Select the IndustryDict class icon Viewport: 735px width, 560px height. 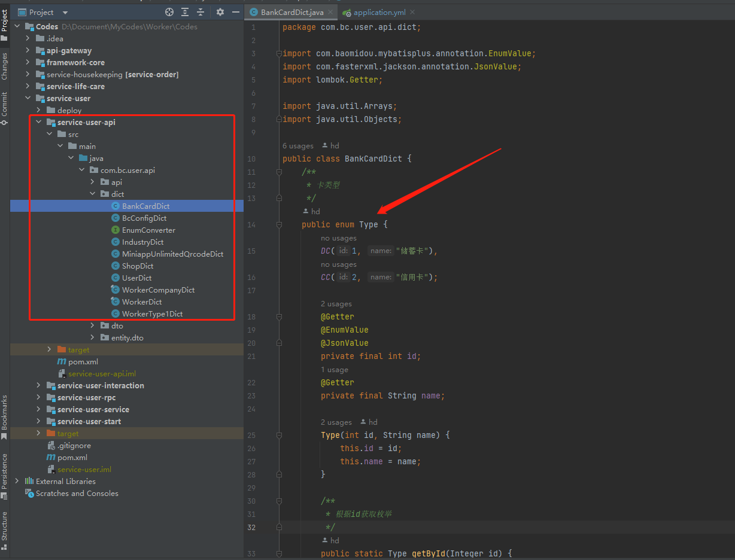pyautogui.click(x=116, y=242)
